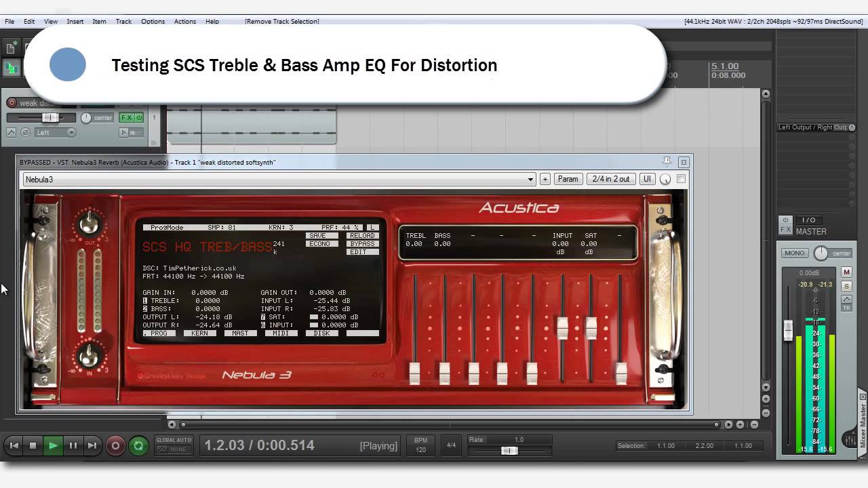
Task: Open the Item menu
Action: click(x=99, y=22)
